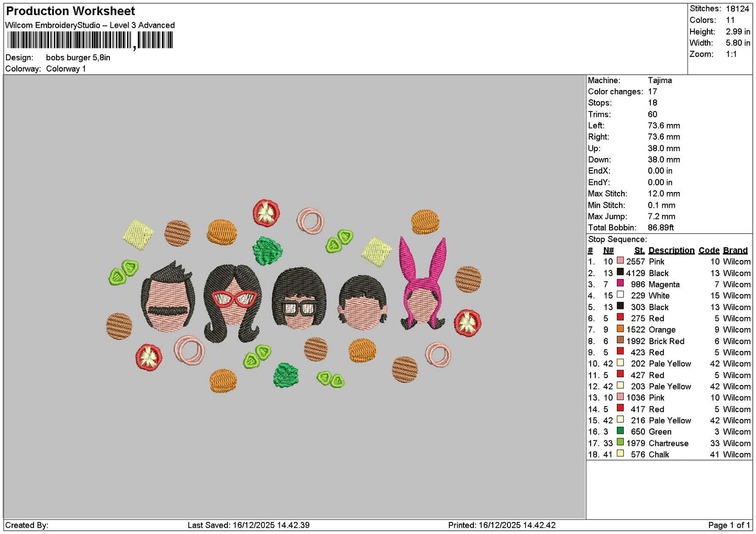This screenshot has height=534, width=756.
Task: Select the Colors value '11'
Action: tap(730, 20)
